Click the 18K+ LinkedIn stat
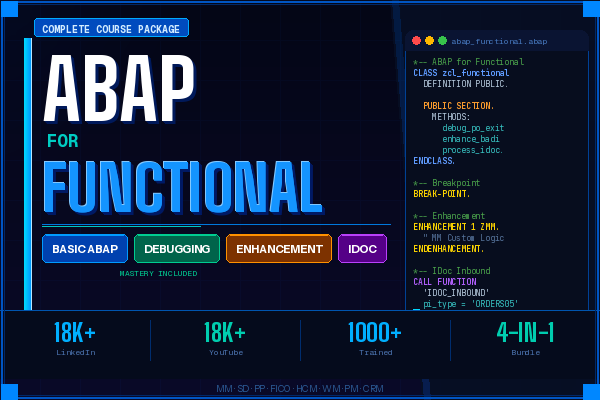Screen dimensions: 600x400 pos(75,338)
